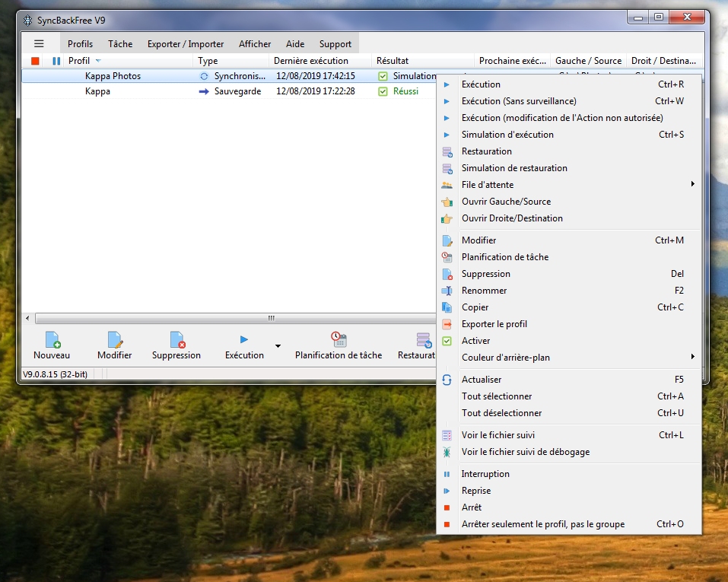The height and width of the screenshot is (582, 728).
Task: Click the Voir le fichier suivi icon
Action: (447, 435)
